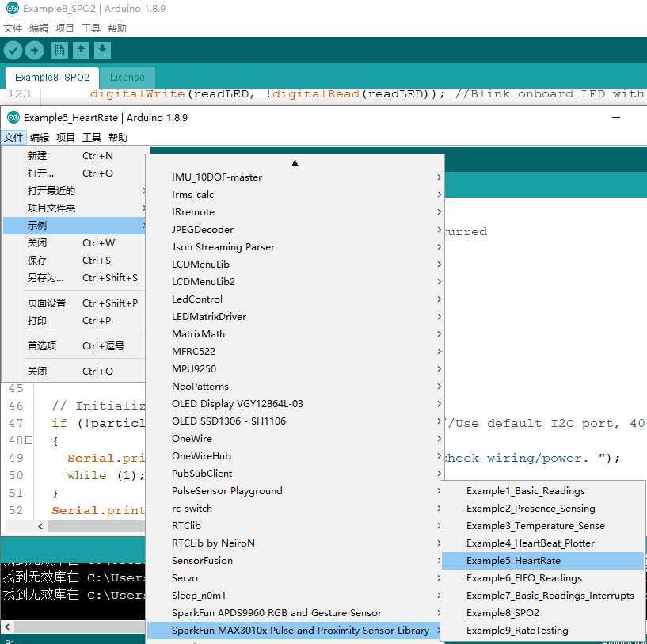Image resolution: width=647 pixels, height=644 pixels.
Task: Expand LEDMatrixDriver examples
Action: tap(295, 317)
